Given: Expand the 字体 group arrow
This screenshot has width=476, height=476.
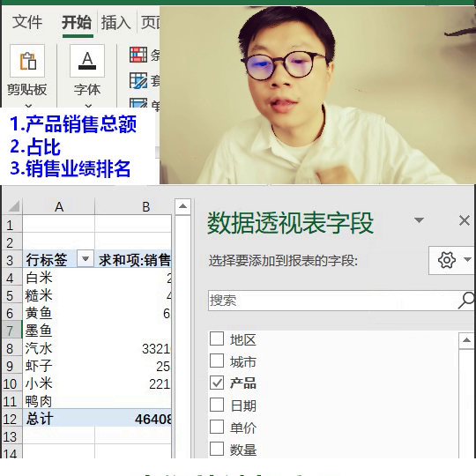Looking at the screenshot, I should pos(88,106).
